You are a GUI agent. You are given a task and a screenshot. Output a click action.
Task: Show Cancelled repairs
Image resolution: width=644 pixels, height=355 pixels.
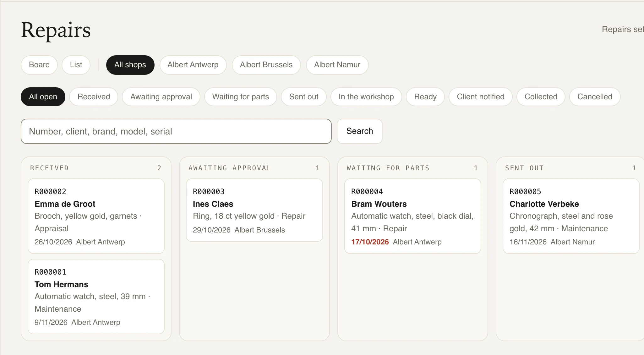point(595,97)
